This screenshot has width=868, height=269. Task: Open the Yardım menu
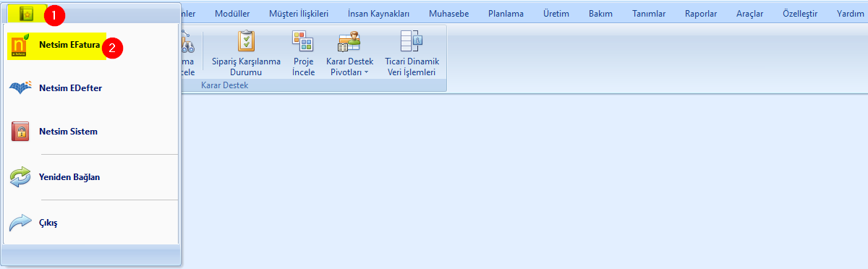click(850, 14)
